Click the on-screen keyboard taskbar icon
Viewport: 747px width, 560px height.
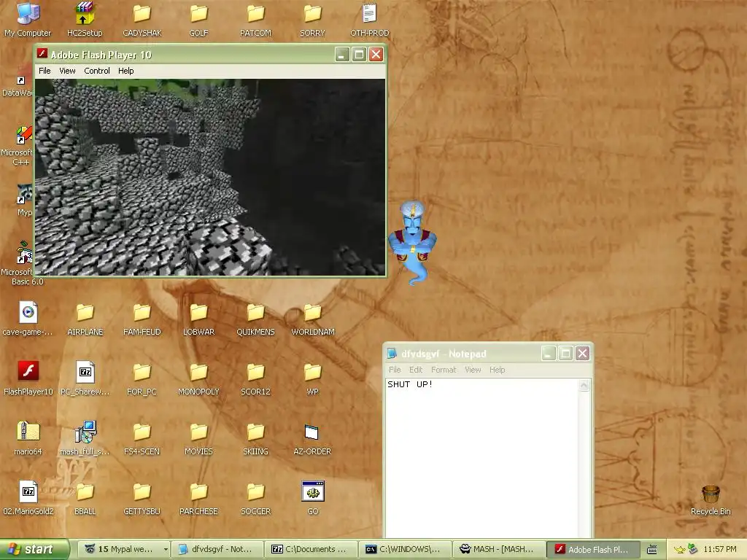click(x=651, y=550)
